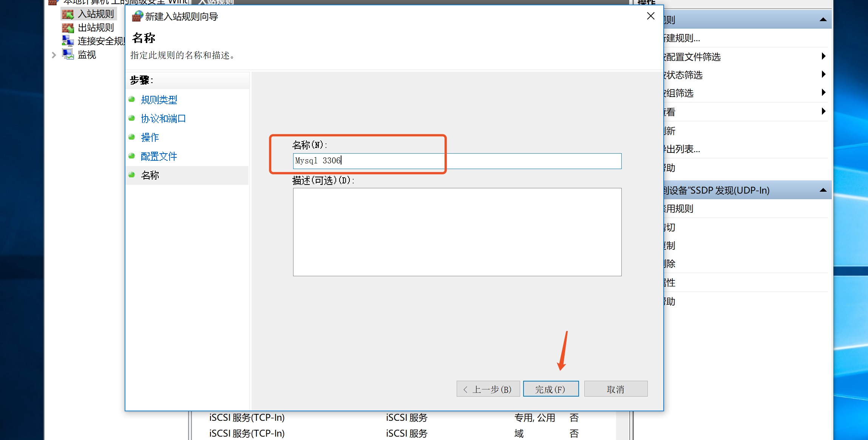Click the optional description text area

pyautogui.click(x=457, y=232)
